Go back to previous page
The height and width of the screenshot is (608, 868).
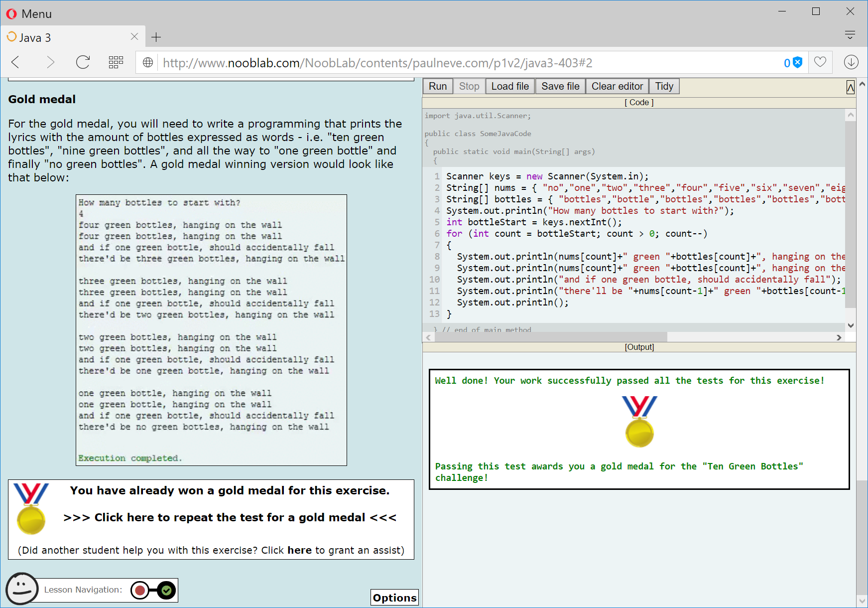coord(15,62)
